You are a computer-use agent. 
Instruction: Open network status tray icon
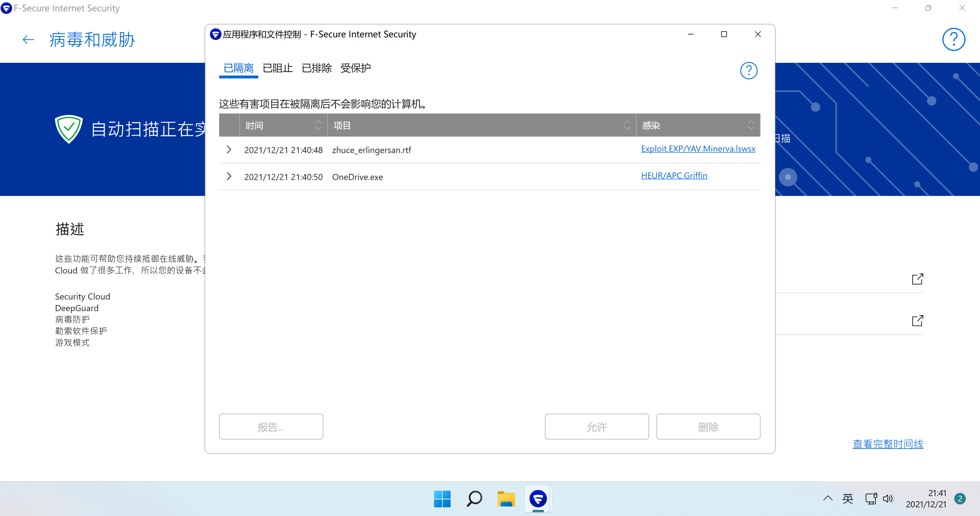click(871, 498)
